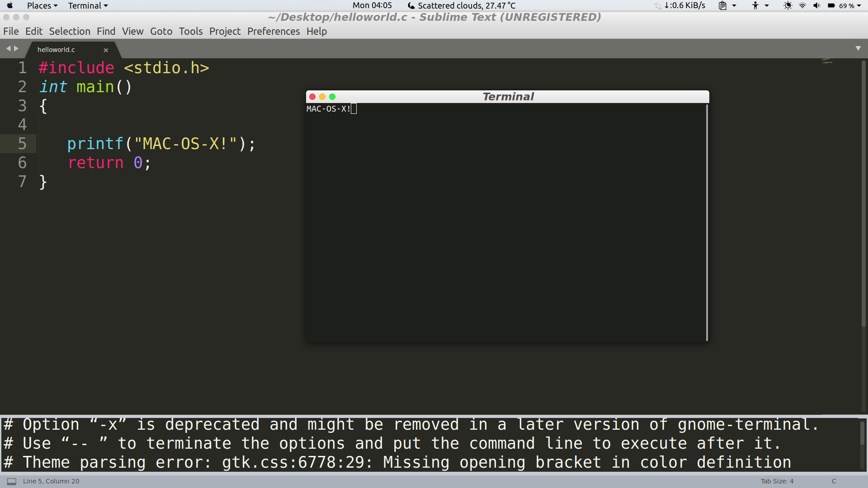The image size is (868, 488).
Task: Open the Preferences menu
Action: [273, 31]
